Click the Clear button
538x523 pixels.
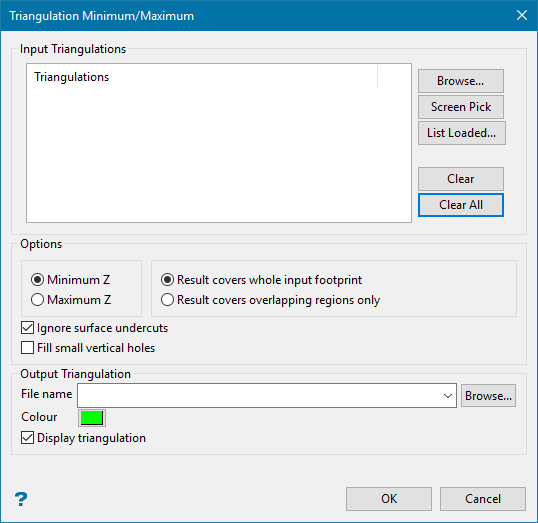pyautogui.click(x=461, y=179)
